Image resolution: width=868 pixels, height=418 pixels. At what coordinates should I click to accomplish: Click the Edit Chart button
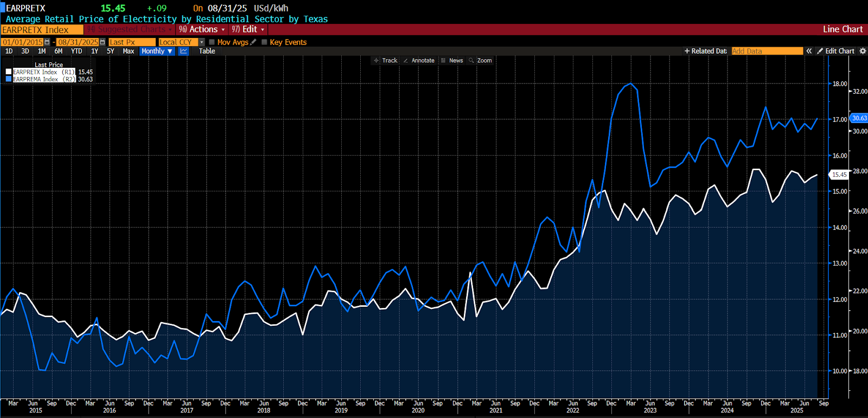tap(836, 51)
